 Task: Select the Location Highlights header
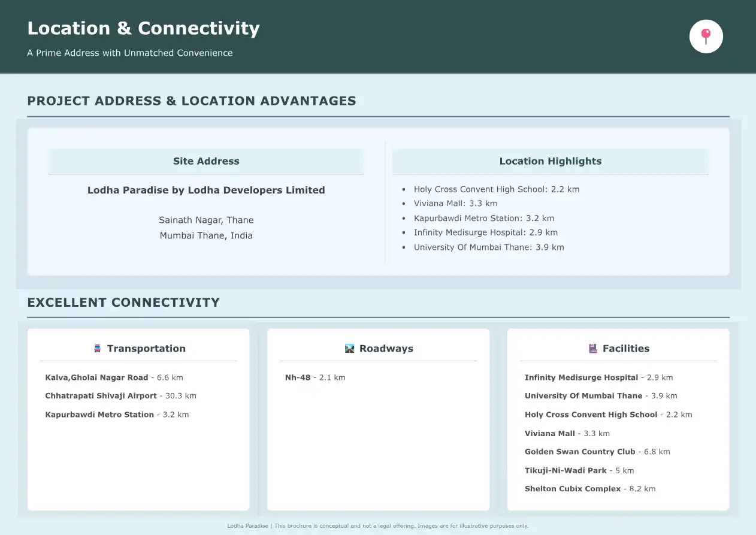[x=550, y=161]
